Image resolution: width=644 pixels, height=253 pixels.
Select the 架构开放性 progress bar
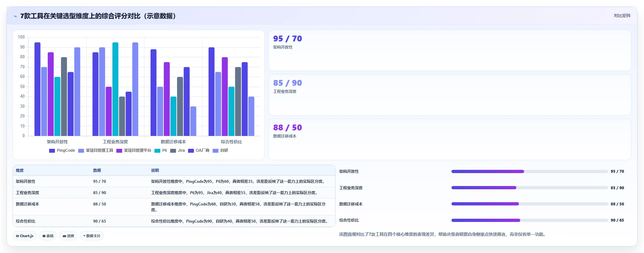click(530, 171)
